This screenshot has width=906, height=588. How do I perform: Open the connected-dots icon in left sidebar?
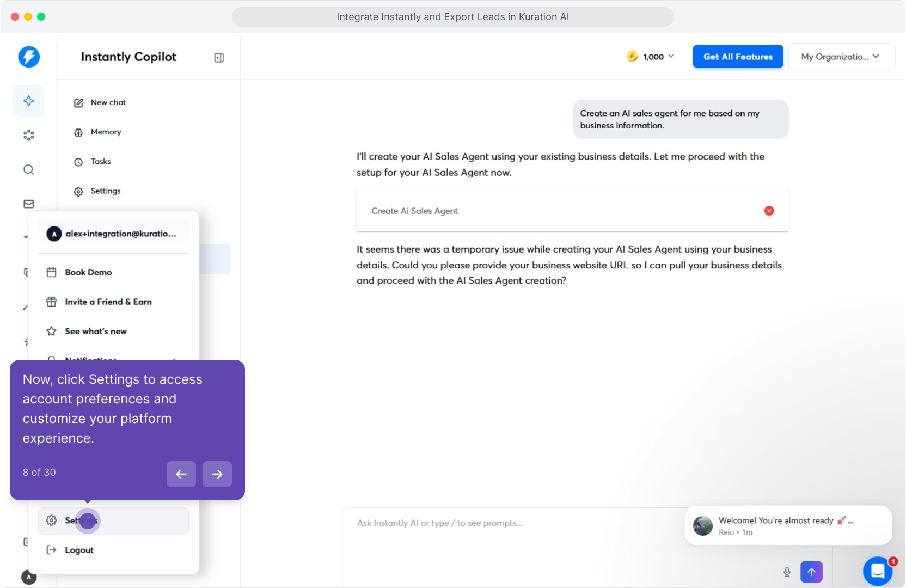click(29, 135)
